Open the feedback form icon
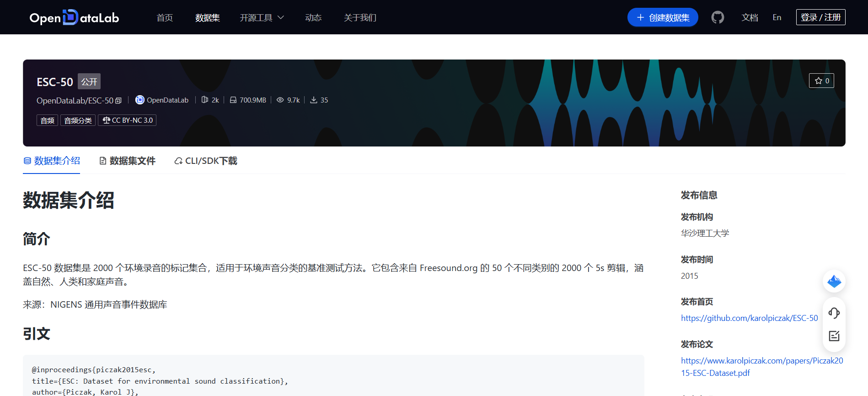The height and width of the screenshot is (396, 868). [834, 336]
